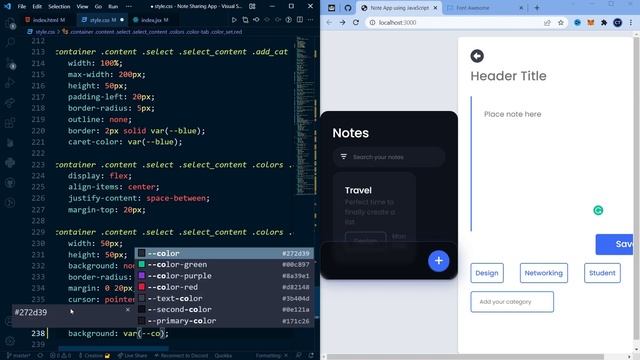Click errors and warnings count in status bar
640x360 pixels.
click(60, 356)
